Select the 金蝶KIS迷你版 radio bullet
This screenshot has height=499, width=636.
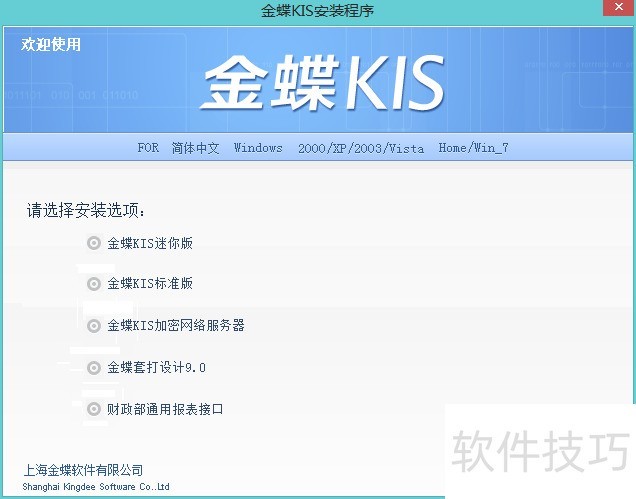[x=94, y=243]
